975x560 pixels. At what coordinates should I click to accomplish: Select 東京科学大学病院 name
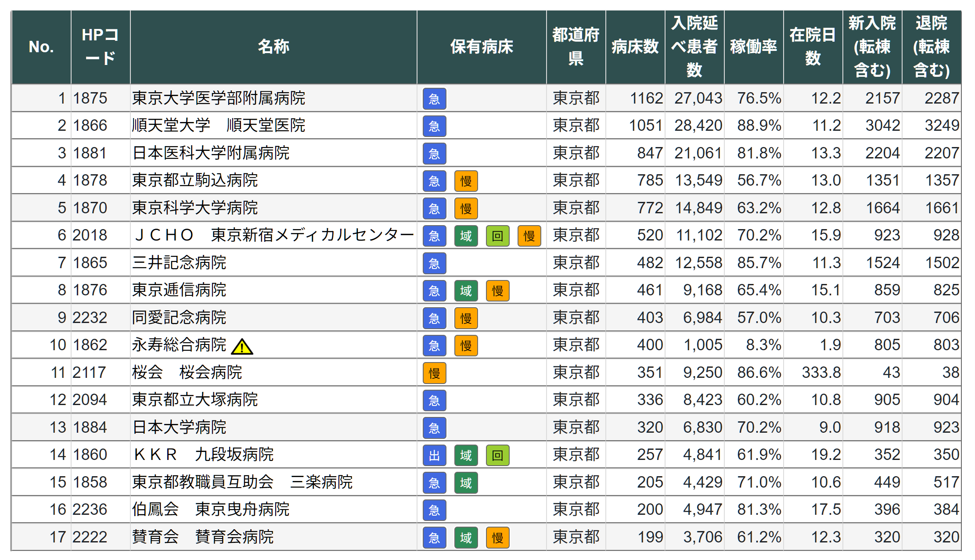point(195,208)
